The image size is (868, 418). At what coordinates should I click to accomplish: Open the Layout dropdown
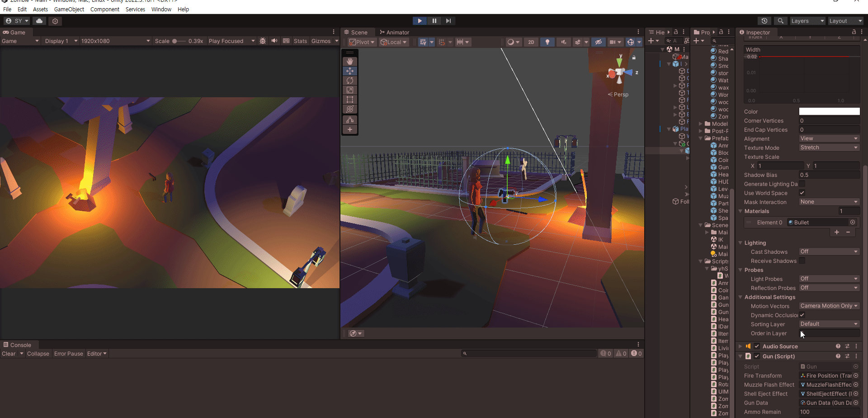click(x=845, y=21)
